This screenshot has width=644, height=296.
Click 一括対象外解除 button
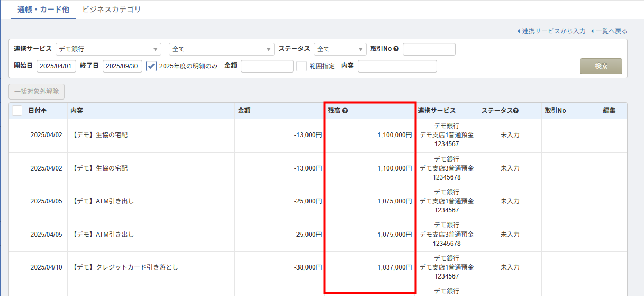(x=37, y=92)
